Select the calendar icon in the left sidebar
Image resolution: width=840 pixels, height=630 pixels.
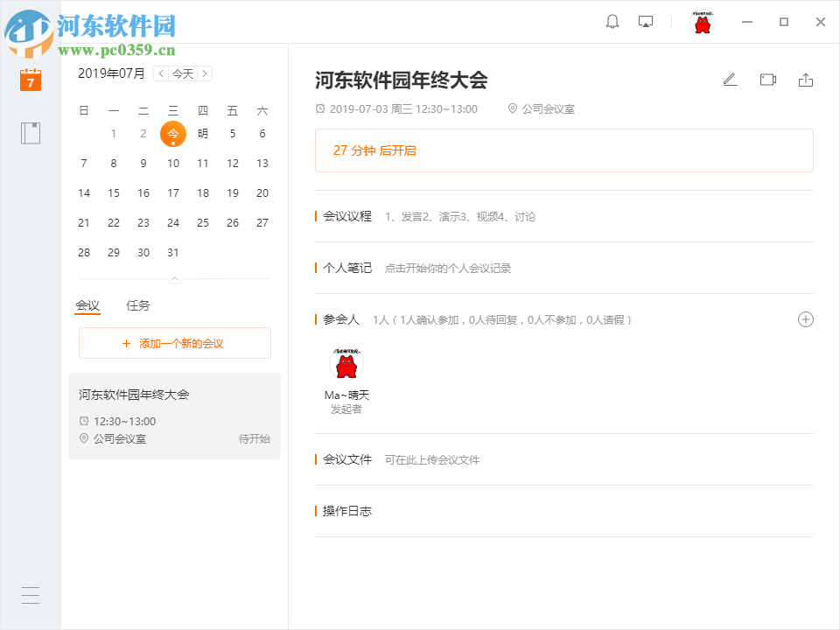[30, 79]
